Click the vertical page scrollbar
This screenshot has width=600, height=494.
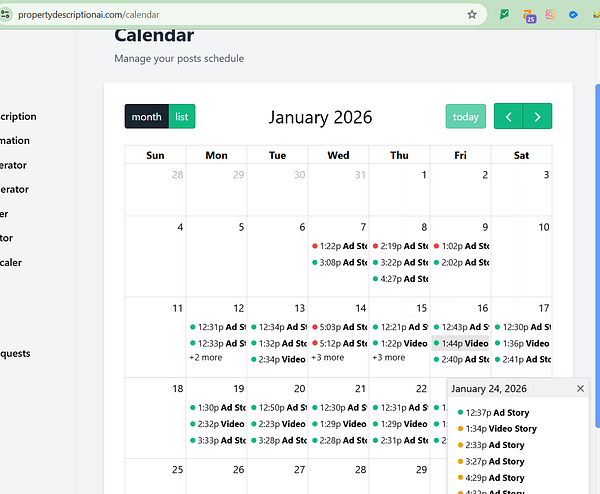pyautogui.click(x=597, y=256)
